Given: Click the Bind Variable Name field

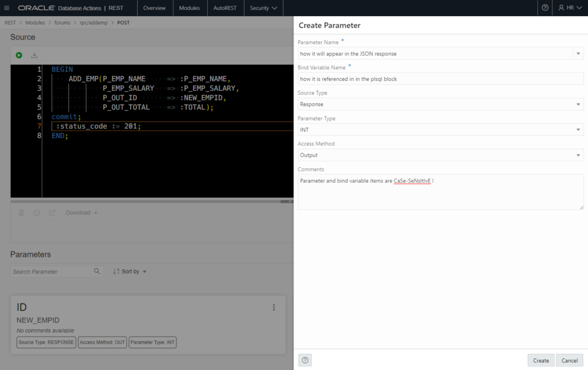Looking at the screenshot, I should coord(440,79).
